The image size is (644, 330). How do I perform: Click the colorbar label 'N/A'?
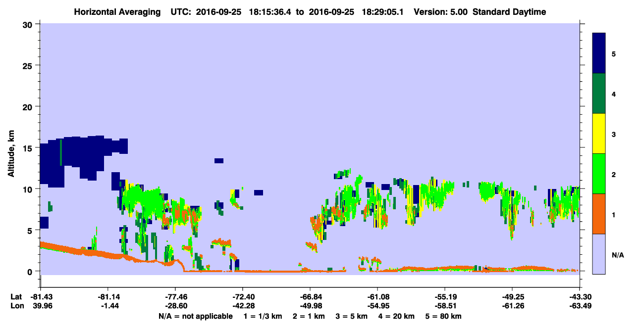pyautogui.click(x=617, y=255)
